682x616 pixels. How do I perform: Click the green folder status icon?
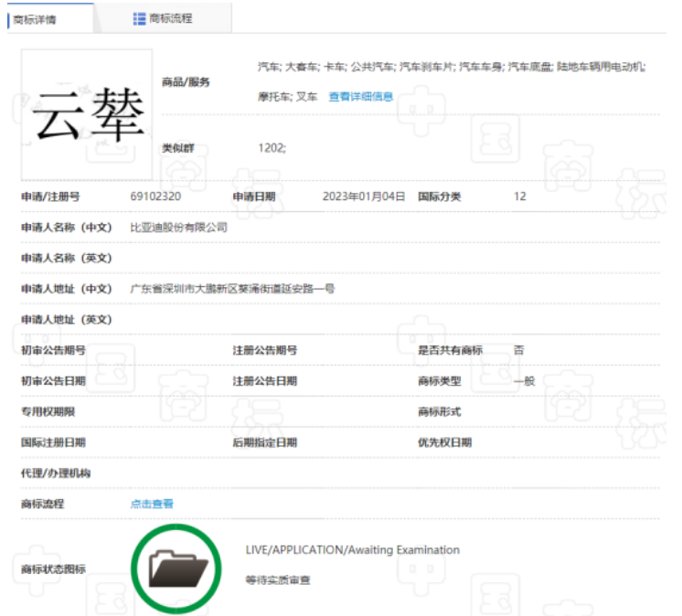[x=176, y=568]
